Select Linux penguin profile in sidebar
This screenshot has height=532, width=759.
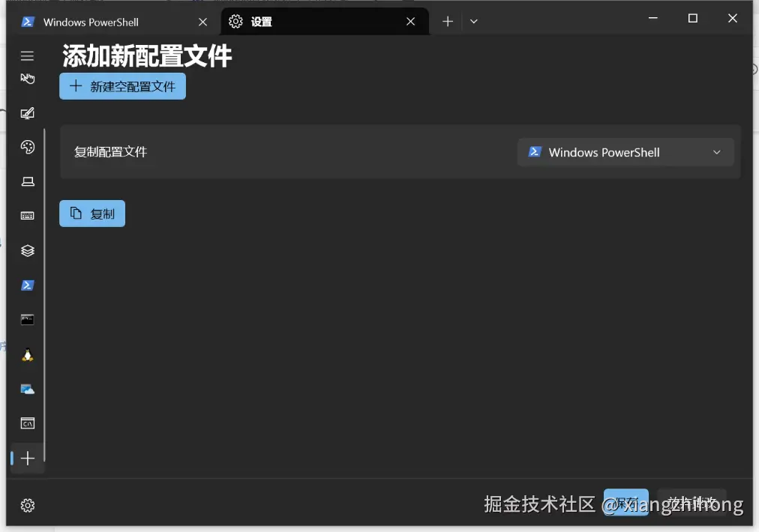tap(28, 354)
